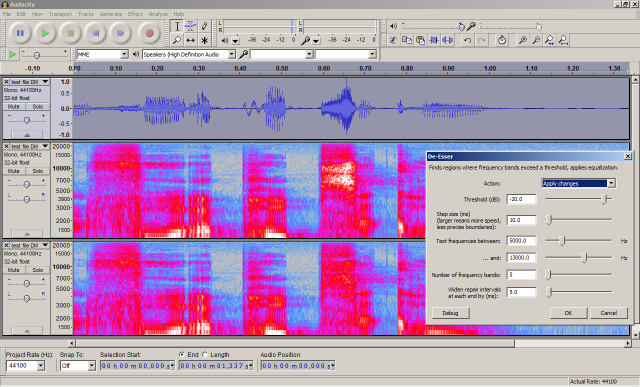Open the Project Rate dropdown
Image resolution: width=640 pixels, height=387 pixels.
point(41,366)
